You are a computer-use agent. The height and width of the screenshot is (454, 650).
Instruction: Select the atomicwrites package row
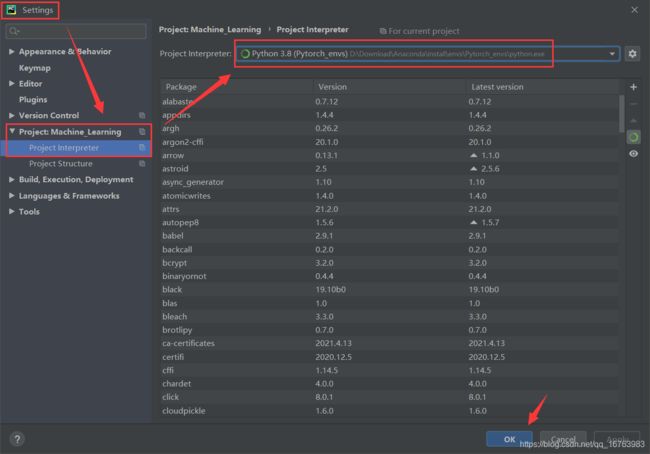tap(390, 196)
